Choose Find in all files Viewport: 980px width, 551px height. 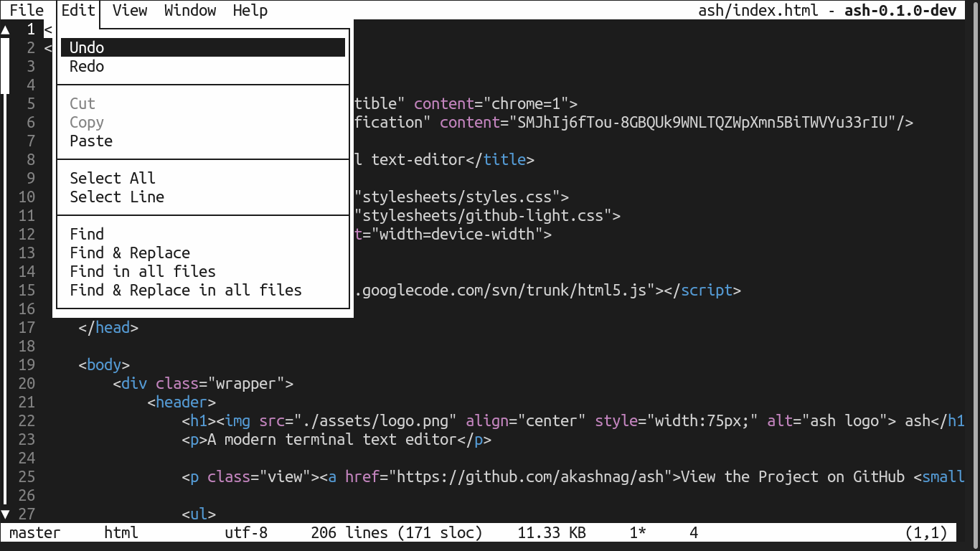pyautogui.click(x=142, y=271)
